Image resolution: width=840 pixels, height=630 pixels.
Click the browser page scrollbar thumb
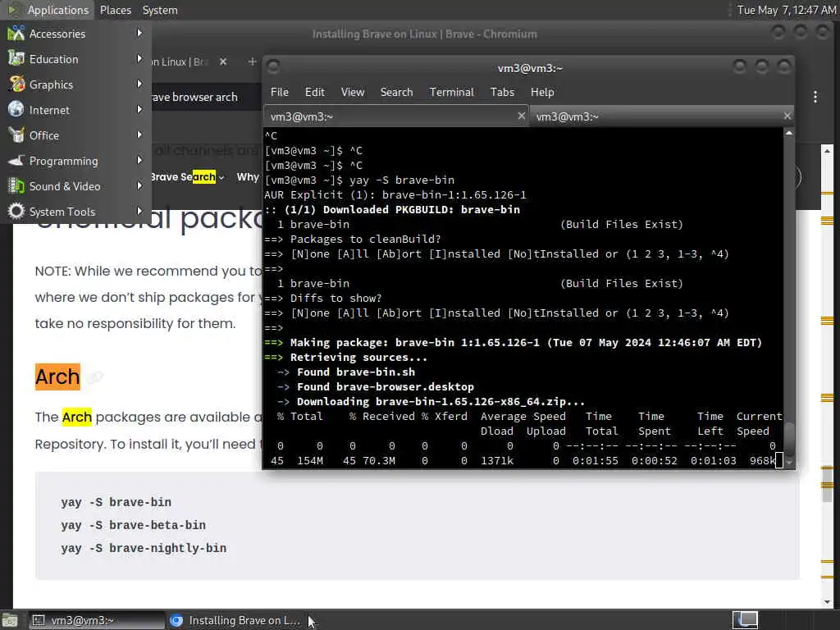pyautogui.click(x=827, y=484)
